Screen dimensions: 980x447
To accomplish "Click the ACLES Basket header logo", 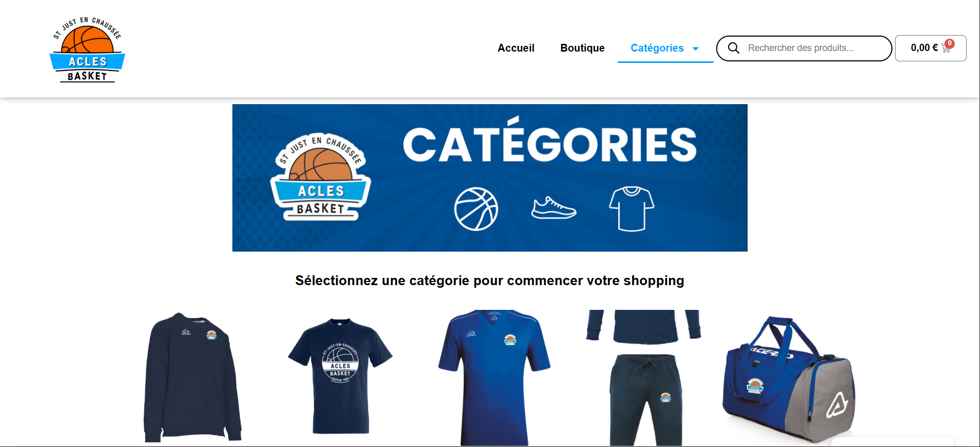I will click(x=87, y=49).
